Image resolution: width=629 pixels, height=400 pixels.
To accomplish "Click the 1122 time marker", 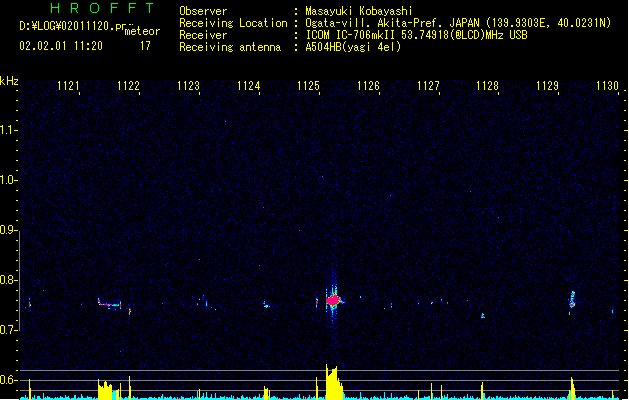I will click(128, 86).
